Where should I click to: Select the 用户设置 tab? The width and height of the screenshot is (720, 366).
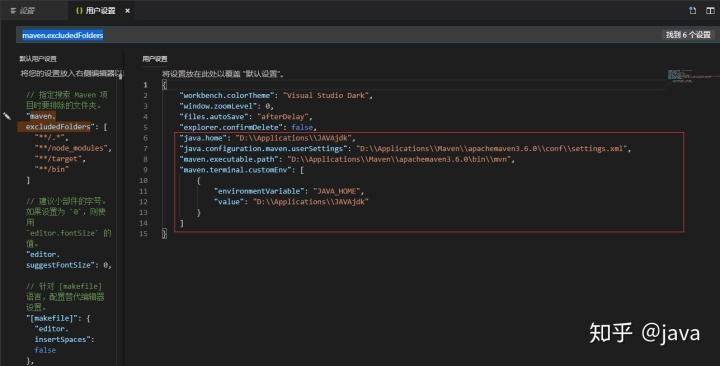[x=96, y=11]
